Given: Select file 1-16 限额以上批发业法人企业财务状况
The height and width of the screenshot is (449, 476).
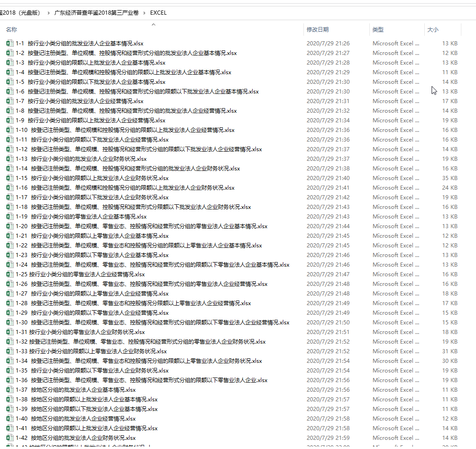Looking at the screenshot, I should click(125, 188).
